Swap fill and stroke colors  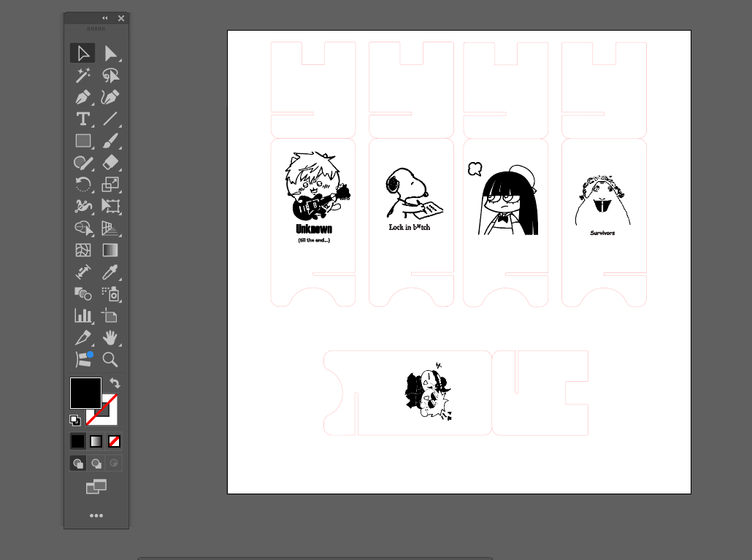115,383
